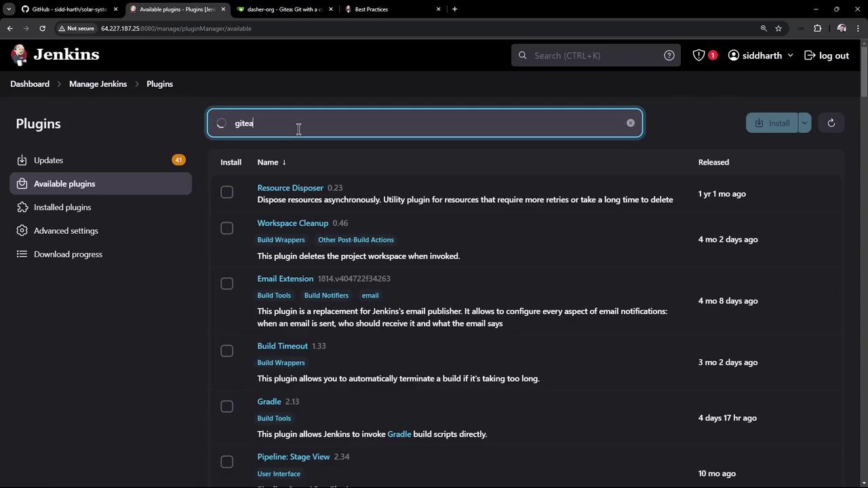Click the browser forward arrow
Image resolution: width=868 pixels, height=488 pixels.
[x=26, y=28]
